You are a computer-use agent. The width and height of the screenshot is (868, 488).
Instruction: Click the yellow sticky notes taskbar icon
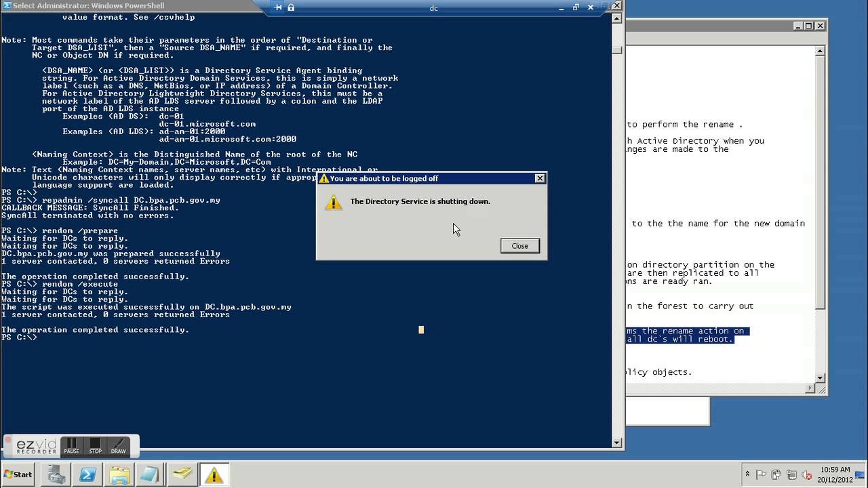coord(182,474)
